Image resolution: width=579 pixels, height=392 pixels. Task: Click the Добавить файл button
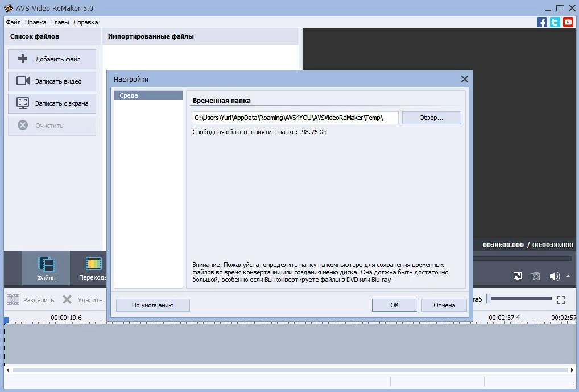point(52,59)
